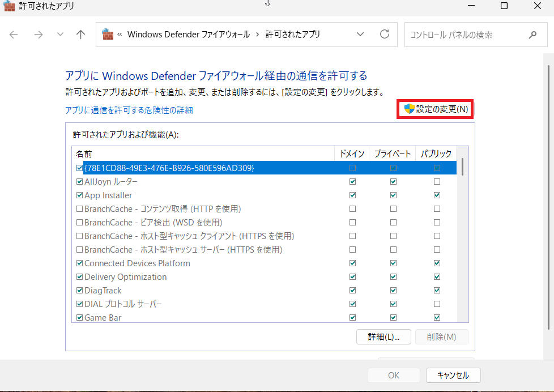Click キャンセル button
This screenshot has height=392, width=554.
tap(453, 375)
